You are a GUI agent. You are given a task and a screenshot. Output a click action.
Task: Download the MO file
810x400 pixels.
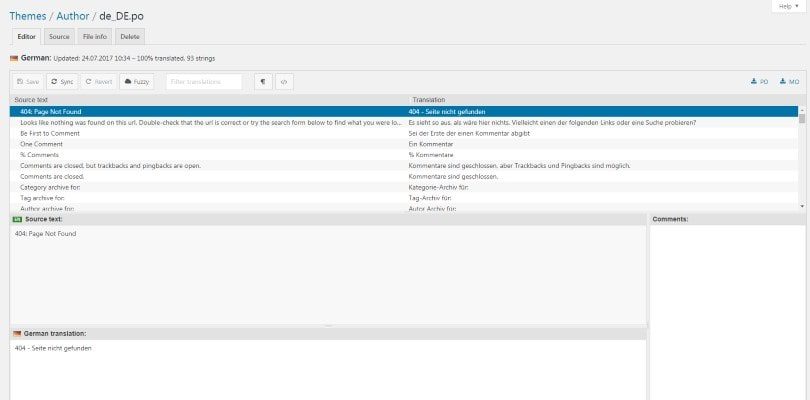789,82
